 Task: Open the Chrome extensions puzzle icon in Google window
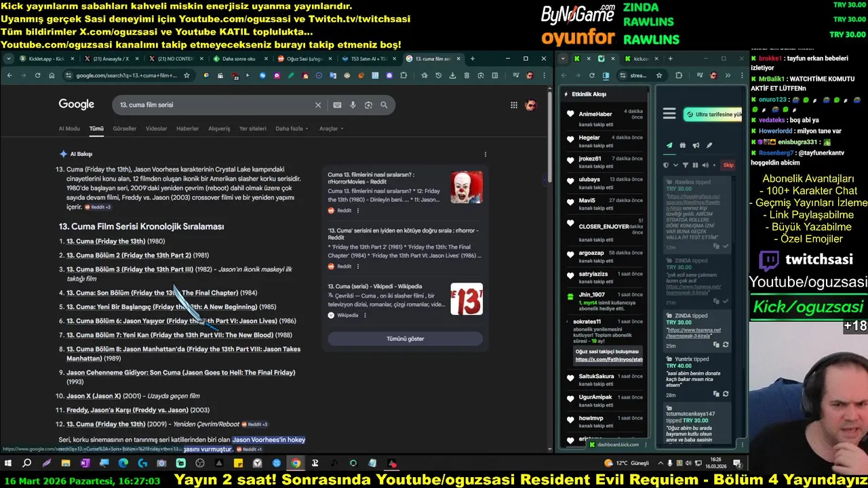click(403, 75)
